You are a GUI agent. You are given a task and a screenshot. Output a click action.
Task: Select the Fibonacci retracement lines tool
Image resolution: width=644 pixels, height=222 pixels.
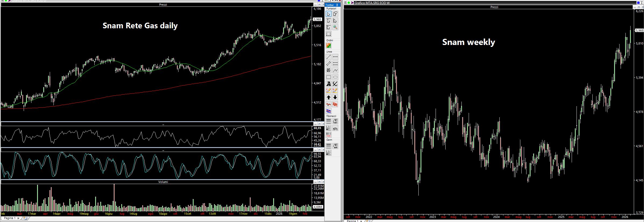(x=328, y=121)
